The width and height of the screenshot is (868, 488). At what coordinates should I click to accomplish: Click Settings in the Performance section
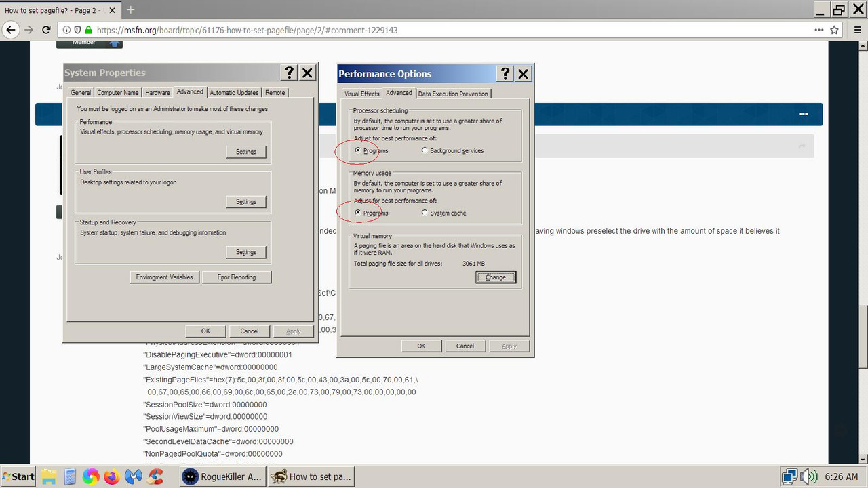pos(246,152)
